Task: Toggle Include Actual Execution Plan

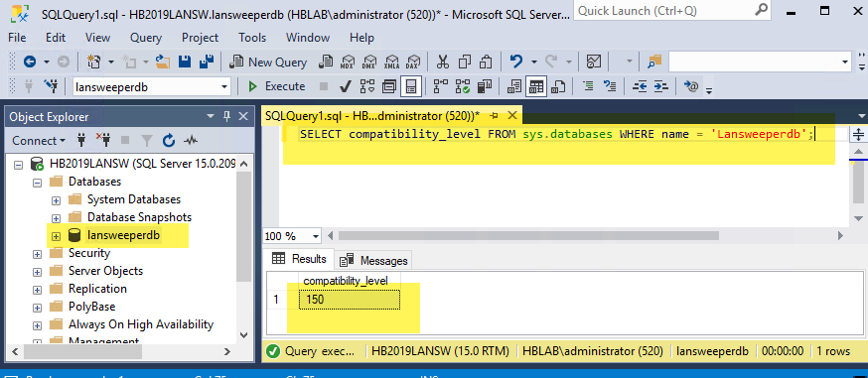Action: pos(441,86)
